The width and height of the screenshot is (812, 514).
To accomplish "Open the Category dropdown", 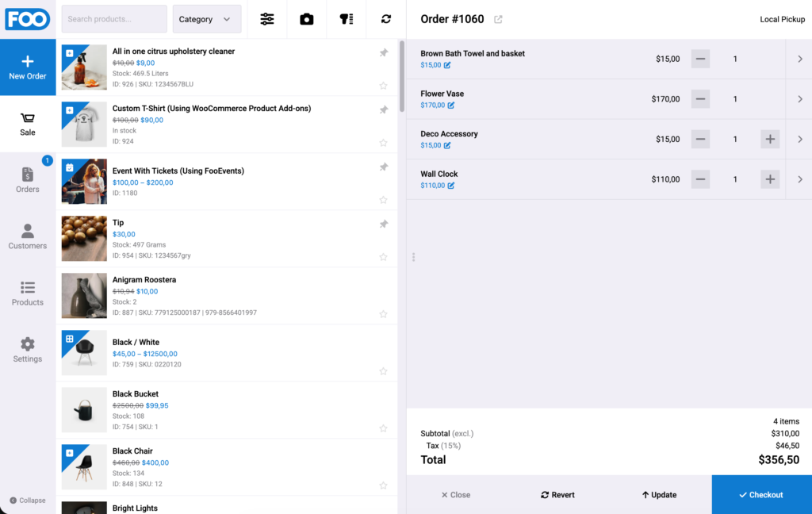I will point(207,19).
